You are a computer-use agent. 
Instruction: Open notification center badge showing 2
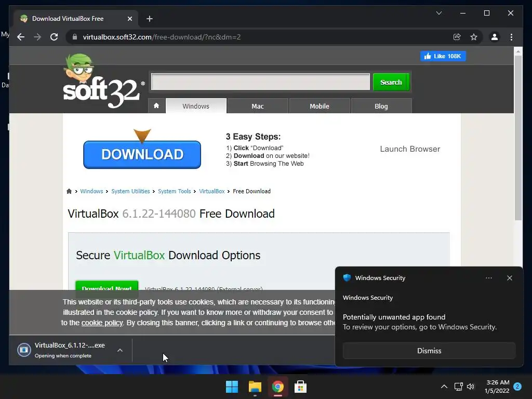517,387
